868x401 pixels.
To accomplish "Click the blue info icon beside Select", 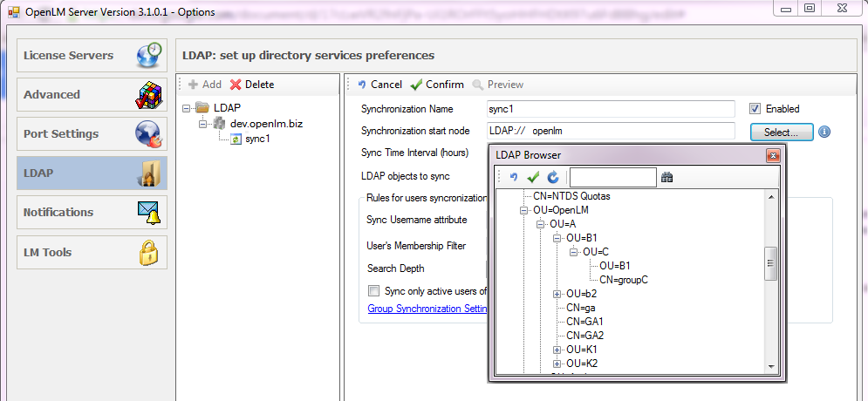I will 824,132.
